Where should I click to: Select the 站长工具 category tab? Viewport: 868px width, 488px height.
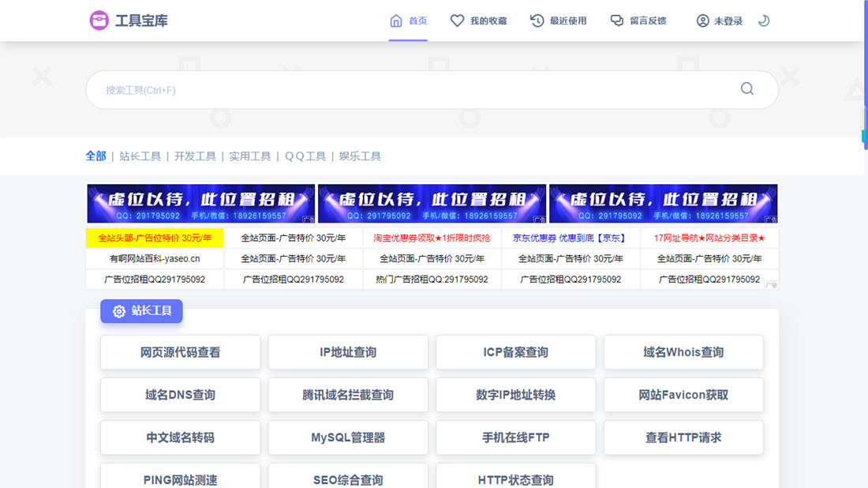pos(140,156)
